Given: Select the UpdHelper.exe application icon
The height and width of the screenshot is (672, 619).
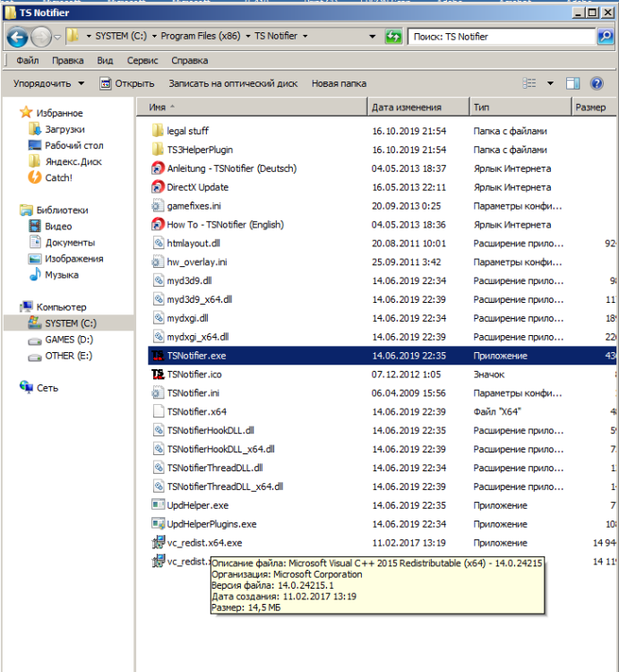Looking at the screenshot, I should (x=158, y=504).
